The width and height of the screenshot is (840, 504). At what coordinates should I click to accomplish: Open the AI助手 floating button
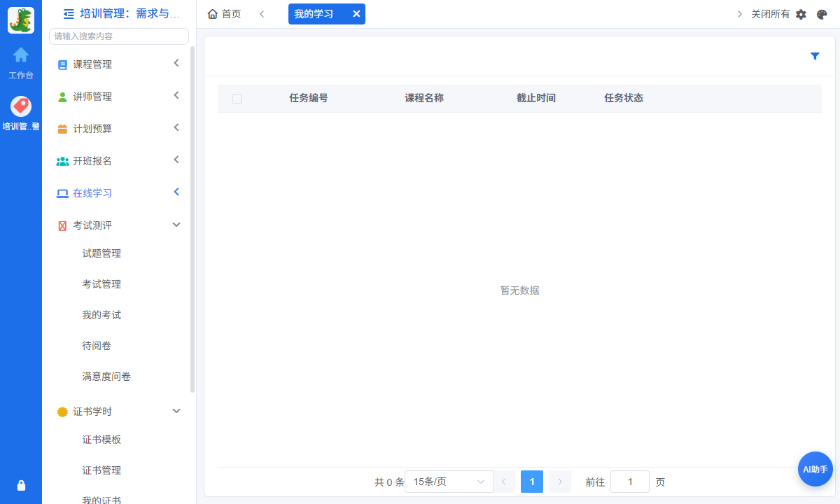[815, 469]
